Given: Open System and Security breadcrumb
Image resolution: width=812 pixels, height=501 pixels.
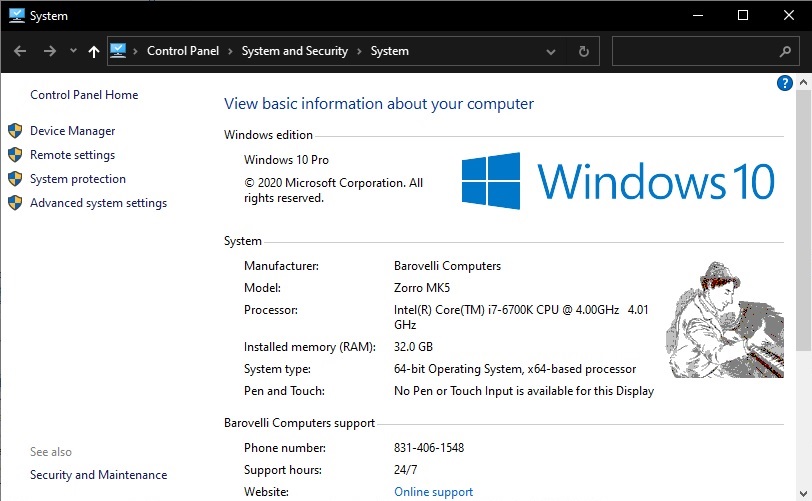Looking at the screenshot, I should click(295, 51).
